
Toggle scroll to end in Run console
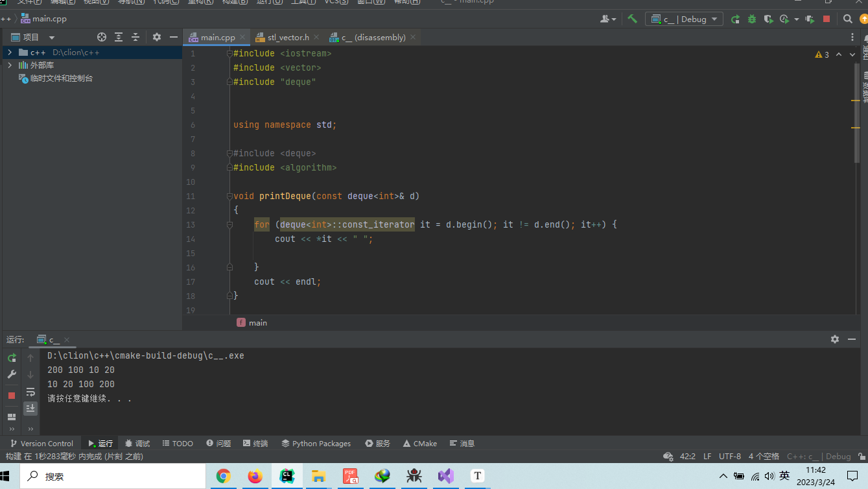coord(30,408)
